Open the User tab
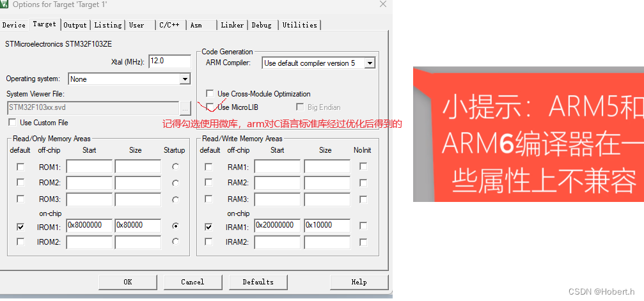The image size is (644, 301). (137, 25)
